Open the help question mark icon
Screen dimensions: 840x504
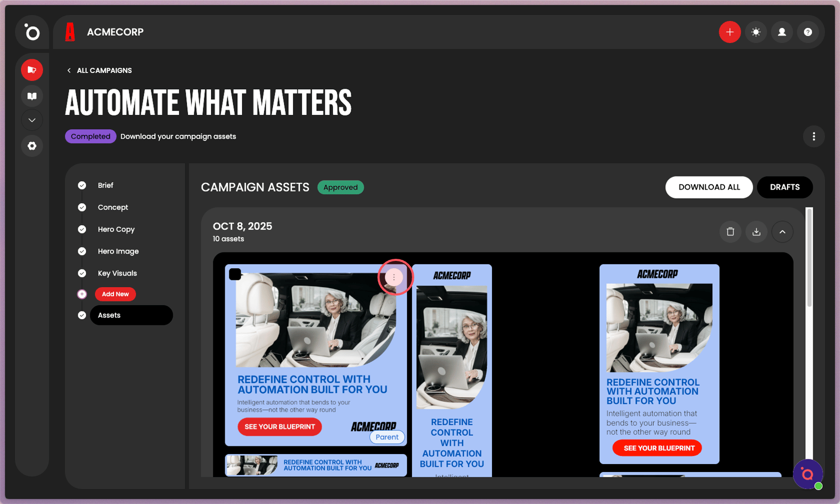[x=808, y=32]
